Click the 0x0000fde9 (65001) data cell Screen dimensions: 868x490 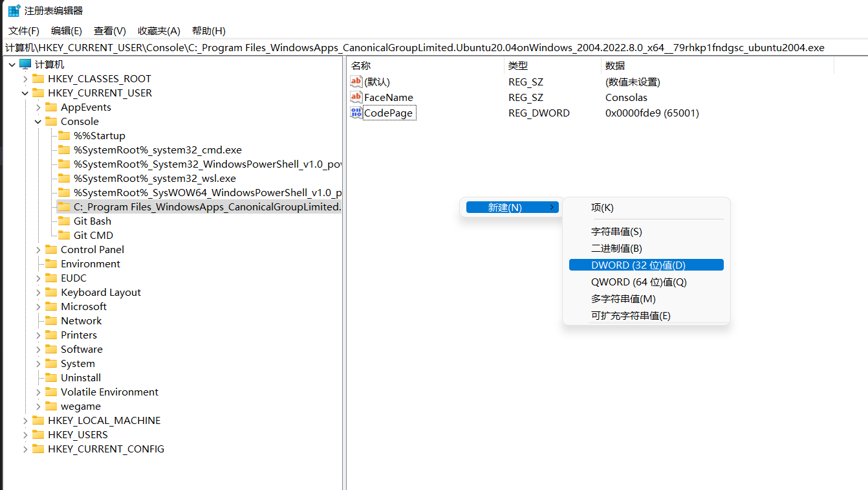click(652, 113)
